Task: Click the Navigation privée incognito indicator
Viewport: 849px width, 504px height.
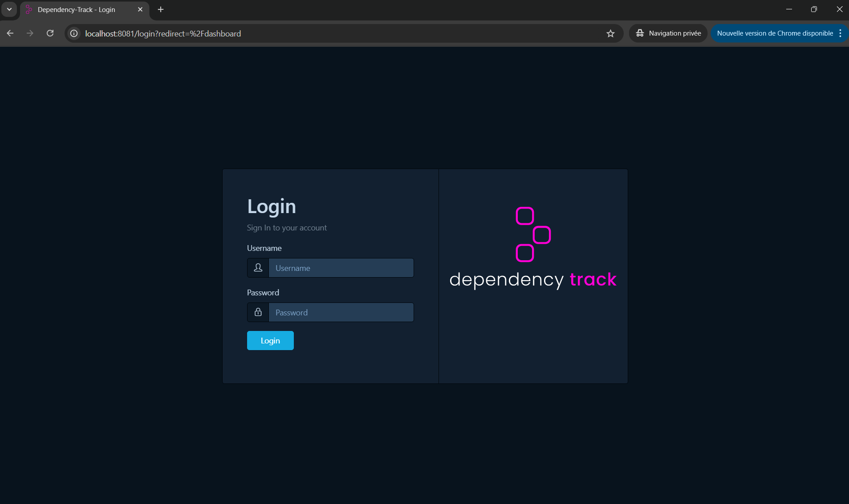Action: (668, 33)
